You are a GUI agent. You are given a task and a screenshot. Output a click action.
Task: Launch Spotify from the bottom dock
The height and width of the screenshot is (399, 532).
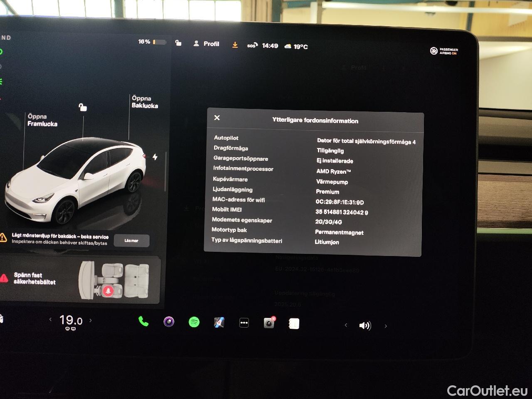coord(194,322)
